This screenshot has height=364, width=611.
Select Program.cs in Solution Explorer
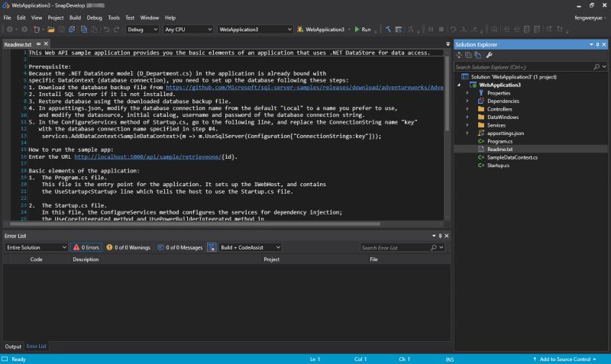pyautogui.click(x=499, y=141)
